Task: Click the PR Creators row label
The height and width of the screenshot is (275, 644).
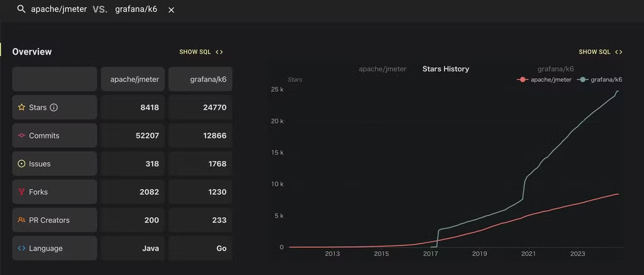Action: [49, 220]
